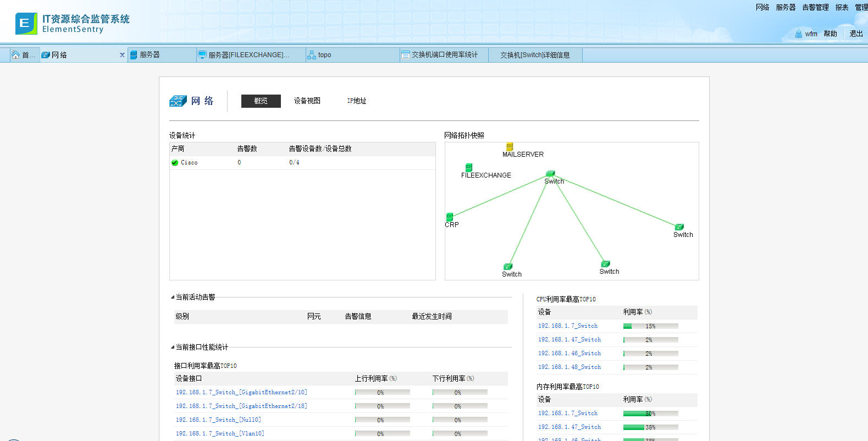Select the 概览 sub-tab
This screenshot has height=441, width=868.
[x=261, y=101]
